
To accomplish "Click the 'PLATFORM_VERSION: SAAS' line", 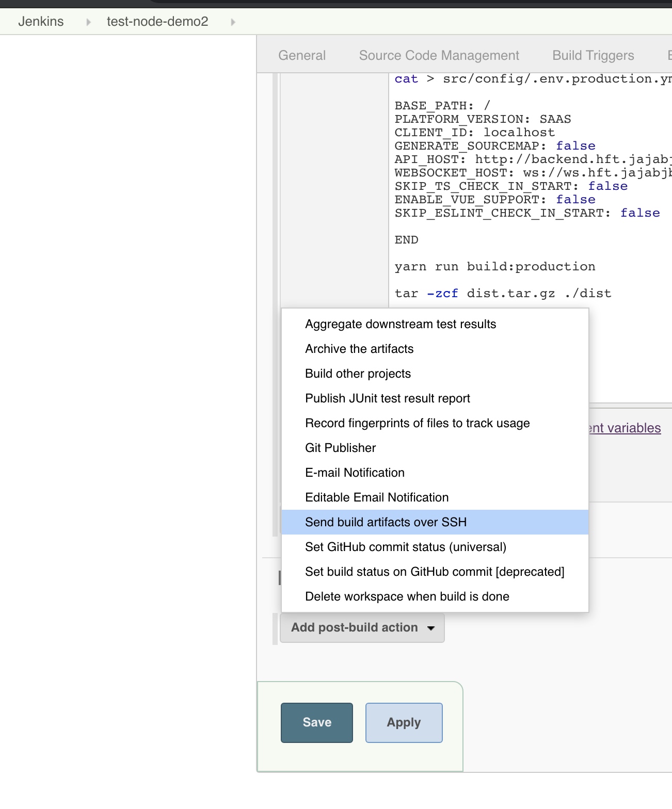I will click(x=483, y=119).
